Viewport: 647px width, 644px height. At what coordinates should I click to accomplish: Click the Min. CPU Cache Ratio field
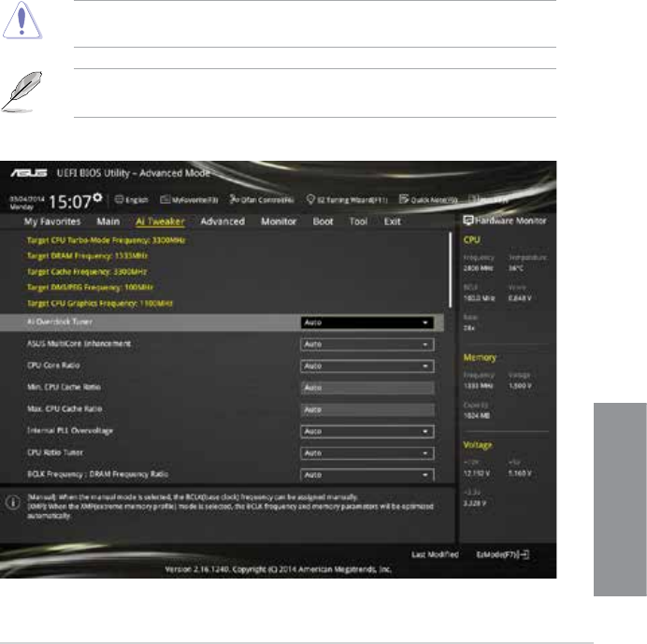click(367, 388)
